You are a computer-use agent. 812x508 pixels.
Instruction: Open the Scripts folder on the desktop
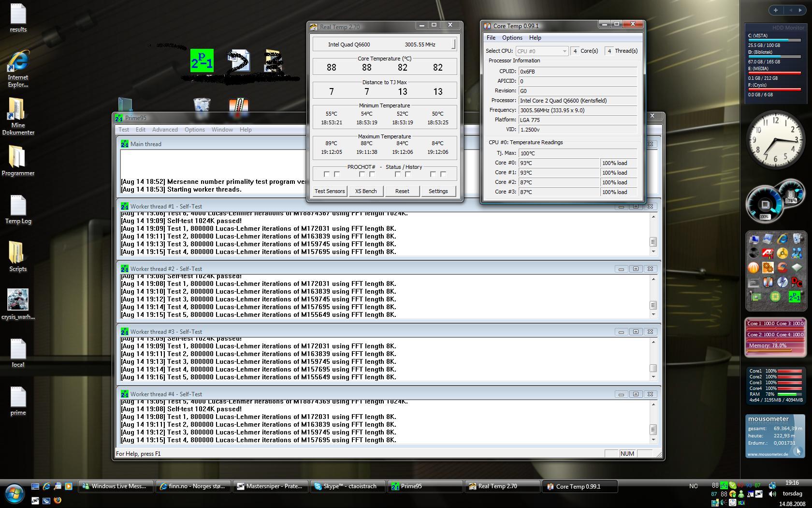pos(18,257)
